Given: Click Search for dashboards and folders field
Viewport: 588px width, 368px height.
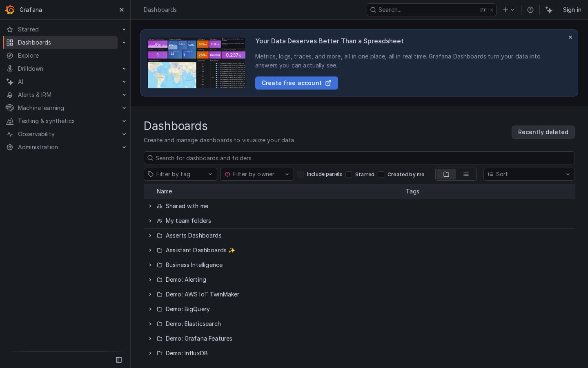Looking at the screenshot, I should (x=359, y=158).
